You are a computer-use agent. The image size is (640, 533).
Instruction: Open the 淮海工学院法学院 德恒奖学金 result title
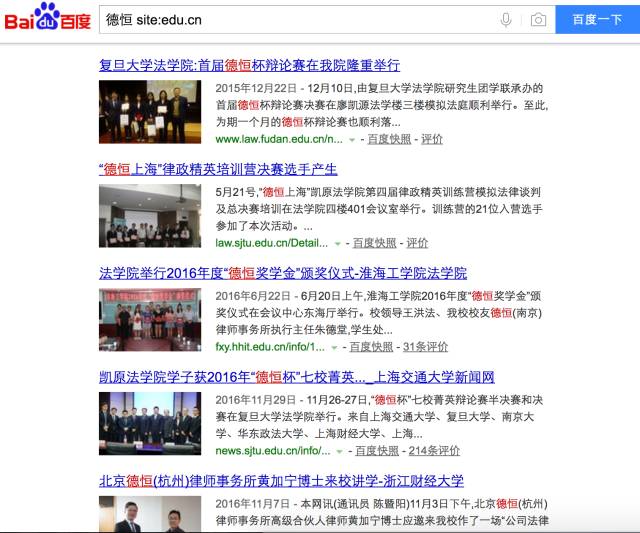(x=282, y=273)
